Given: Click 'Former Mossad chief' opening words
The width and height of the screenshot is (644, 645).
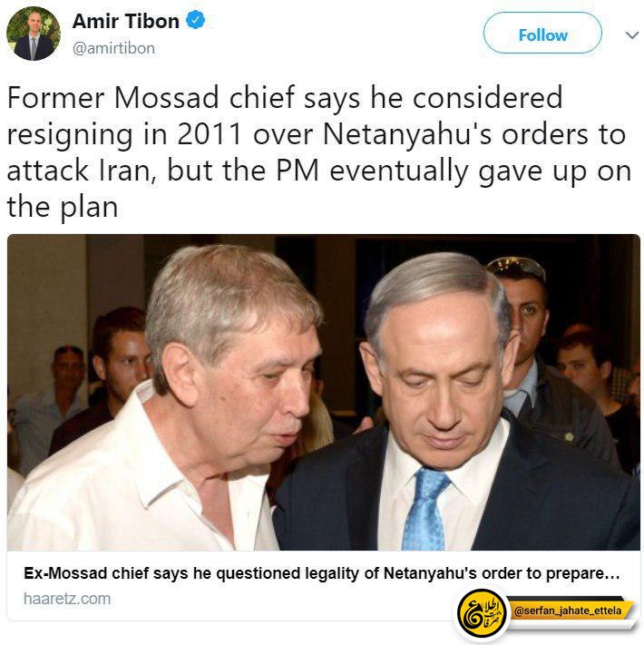Looking at the screenshot, I should click(151, 98).
